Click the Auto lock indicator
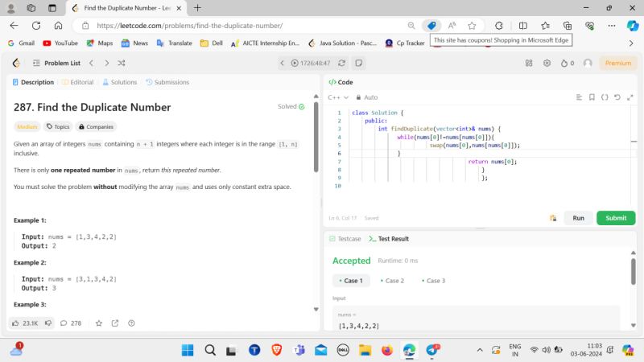644x362 pixels. click(x=367, y=97)
